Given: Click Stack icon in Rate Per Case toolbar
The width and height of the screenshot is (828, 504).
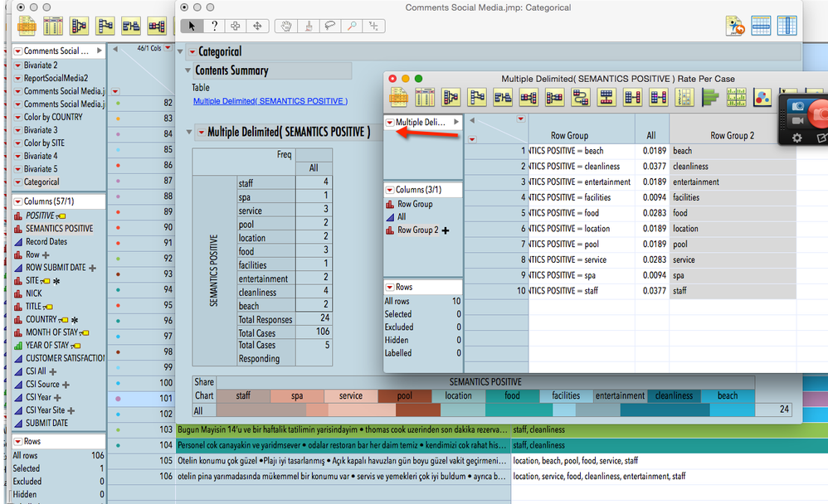Looking at the screenshot, I should (x=528, y=98).
